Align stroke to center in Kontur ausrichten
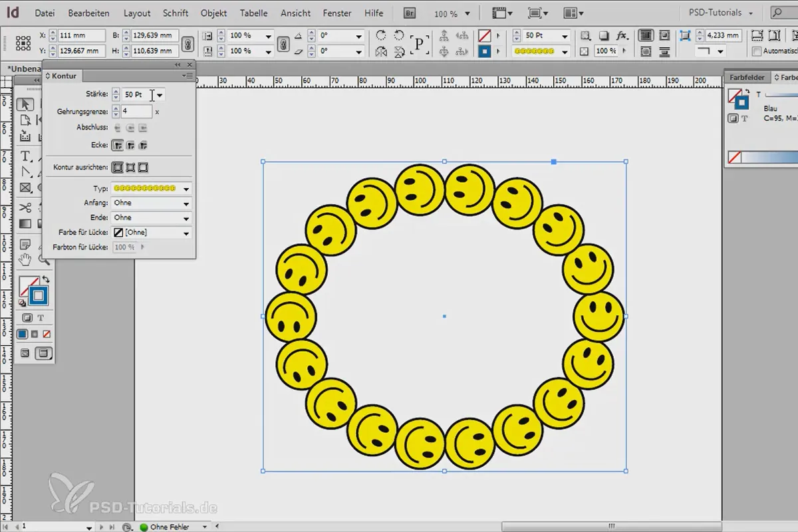 [x=118, y=168]
